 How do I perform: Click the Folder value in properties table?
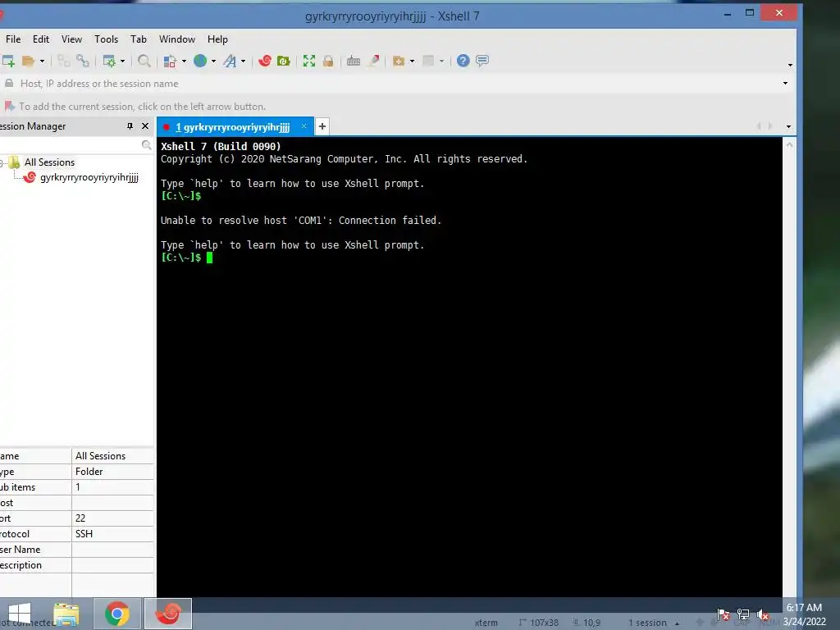(x=89, y=472)
